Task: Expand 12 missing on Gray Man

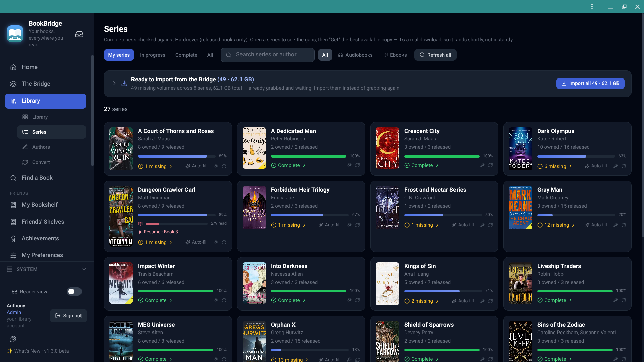Action: pyautogui.click(x=556, y=225)
